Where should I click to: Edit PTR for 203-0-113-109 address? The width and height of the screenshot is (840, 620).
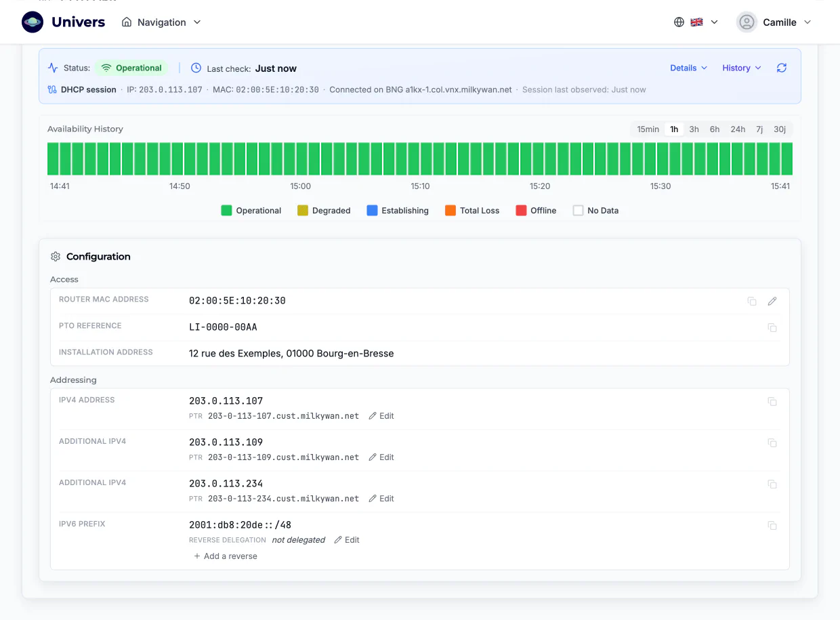pyautogui.click(x=381, y=457)
